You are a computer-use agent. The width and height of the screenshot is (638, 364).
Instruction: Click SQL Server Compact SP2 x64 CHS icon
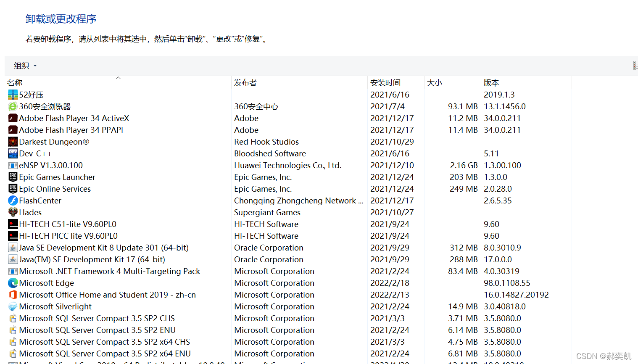(13, 342)
